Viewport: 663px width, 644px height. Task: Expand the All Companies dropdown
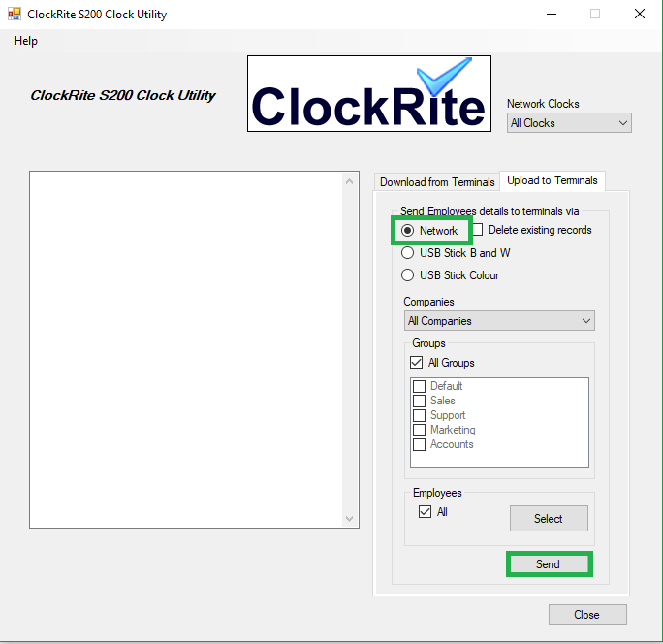[x=499, y=321]
